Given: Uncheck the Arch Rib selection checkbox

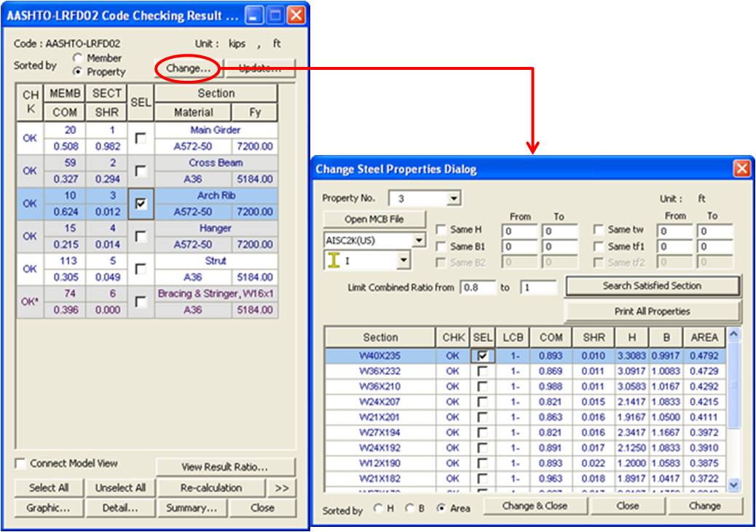Looking at the screenshot, I should coord(141,204).
